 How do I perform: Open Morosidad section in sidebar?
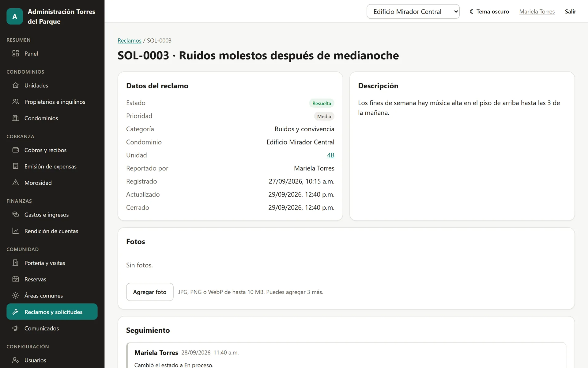tap(52, 182)
